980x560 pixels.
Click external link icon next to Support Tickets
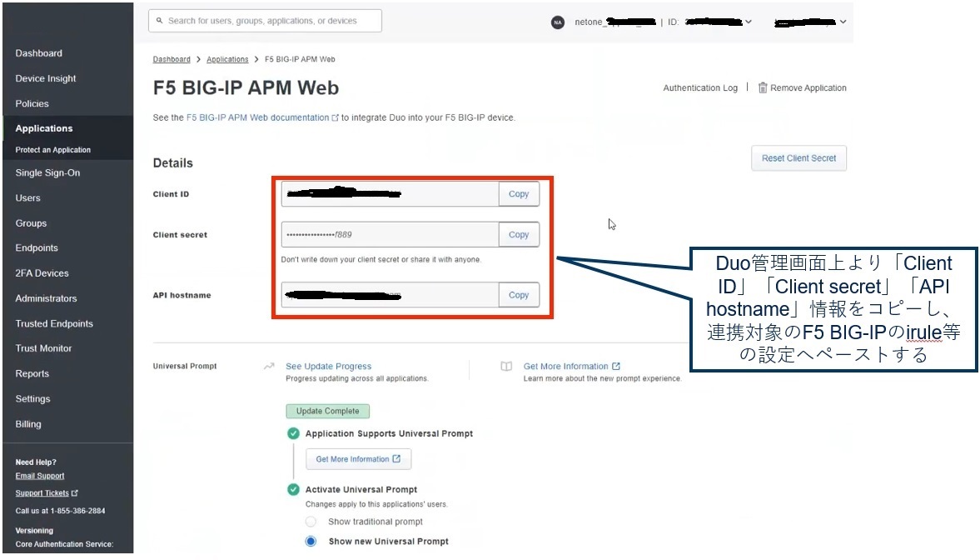tap(75, 493)
